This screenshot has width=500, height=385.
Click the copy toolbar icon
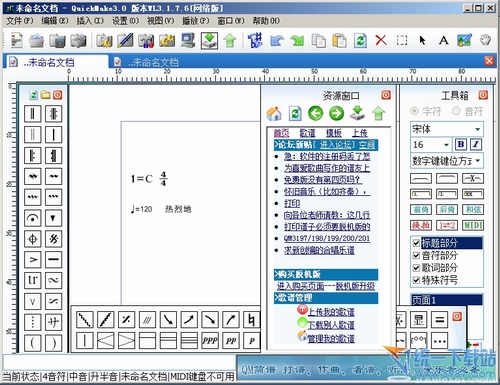pos(318,41)
